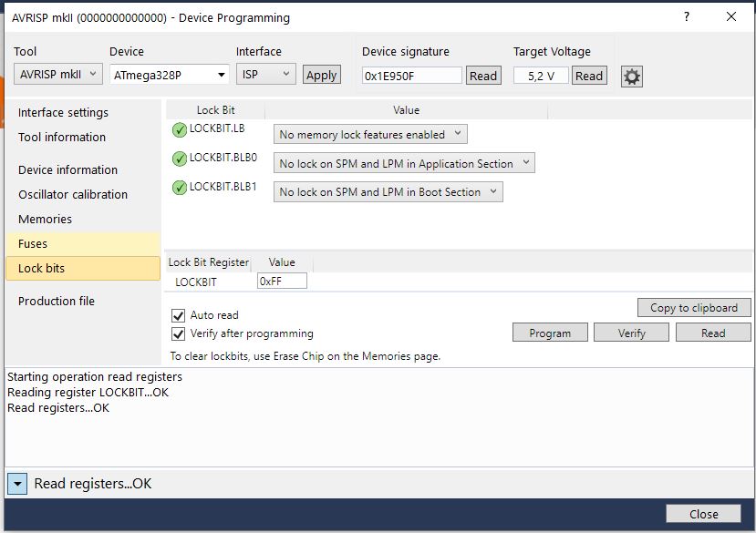The image size is (756, 533).
Task: Toggle the Auto read checkbox
Action: (179, 315)
